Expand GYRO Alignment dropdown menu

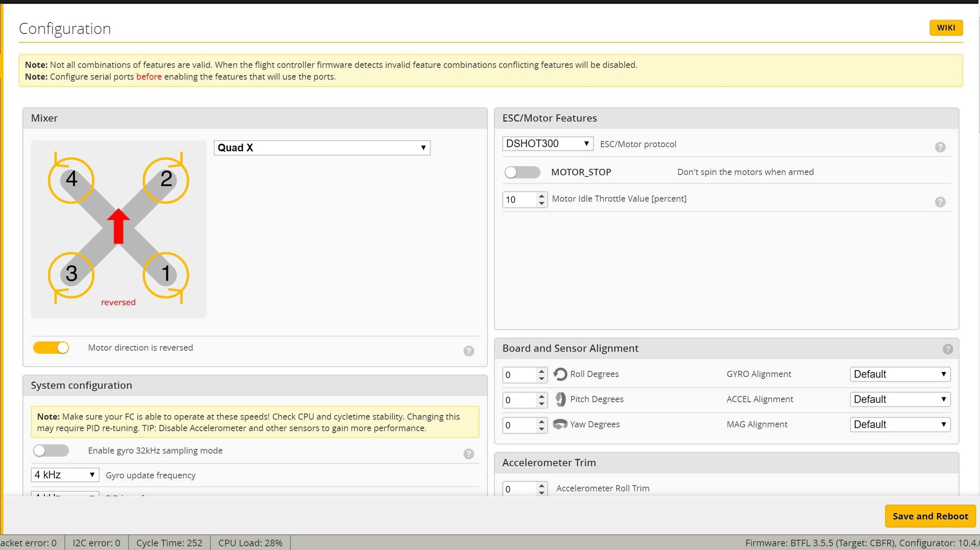coord(900,374)
